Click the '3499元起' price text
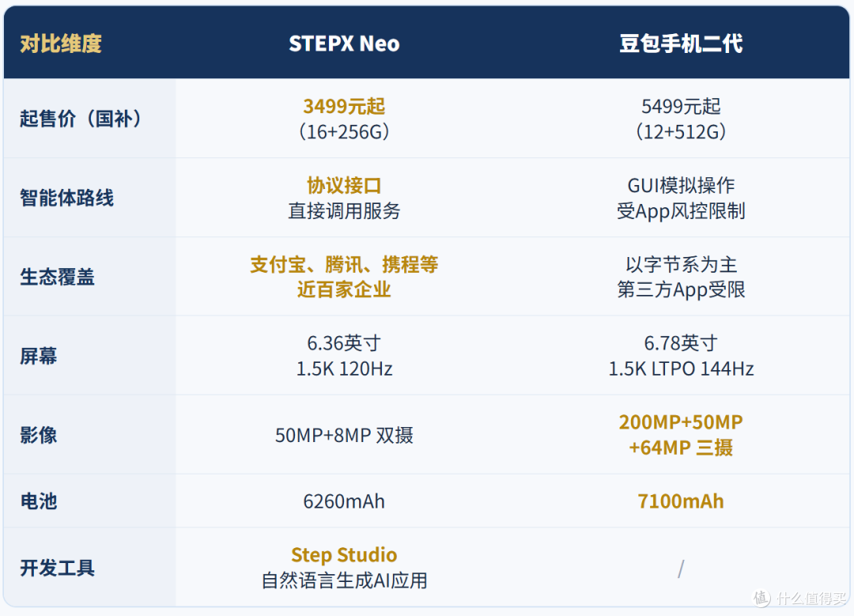 344,106
